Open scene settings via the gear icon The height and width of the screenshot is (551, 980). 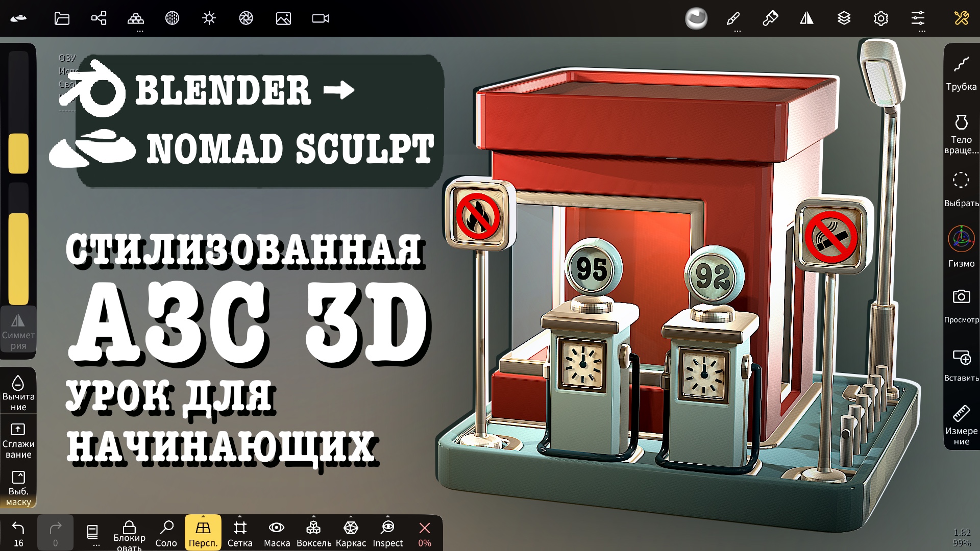tap(881, 19)
